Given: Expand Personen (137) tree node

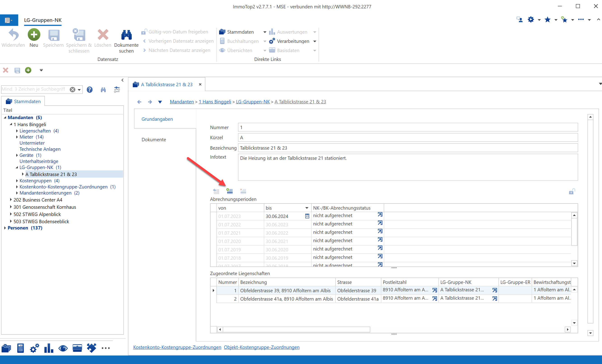Looking at the screenshot, I should 5,228.
